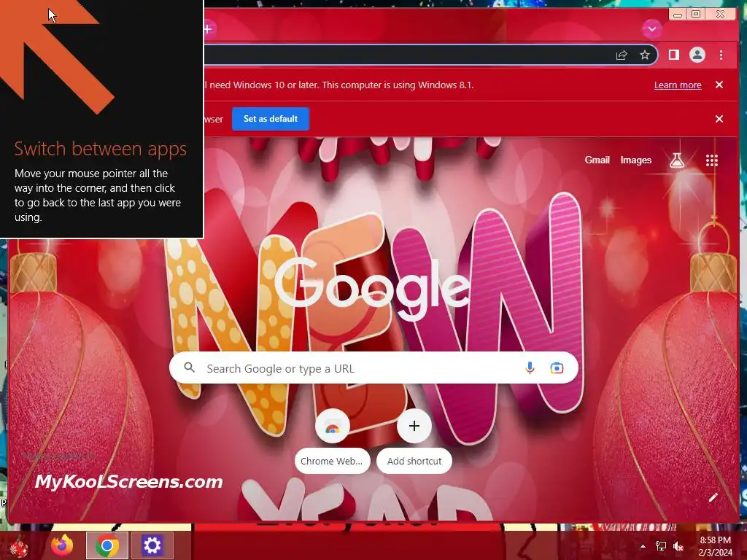Launch Firefox from the taskbar
The height and width of the screenshot is (560, 747).
(63, 545)
